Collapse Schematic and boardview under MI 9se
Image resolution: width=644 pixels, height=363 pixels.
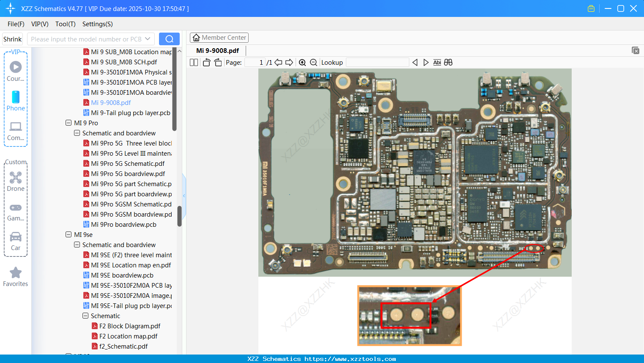(77, 245)
